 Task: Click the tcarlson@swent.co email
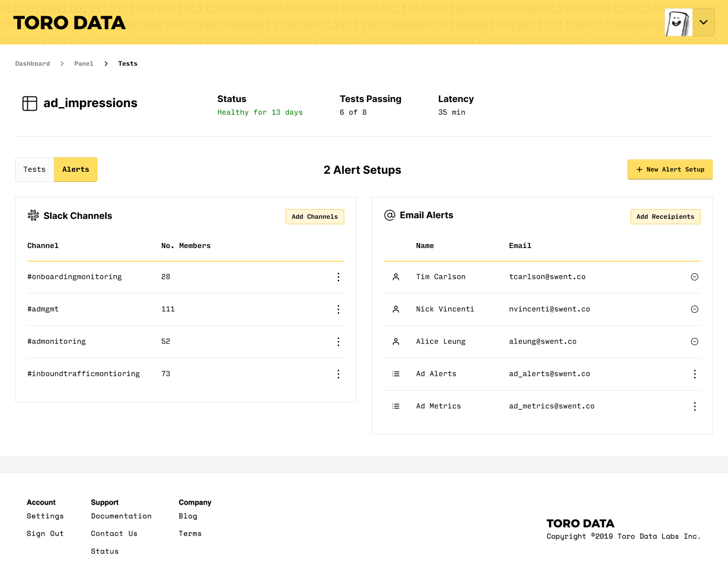547,277
